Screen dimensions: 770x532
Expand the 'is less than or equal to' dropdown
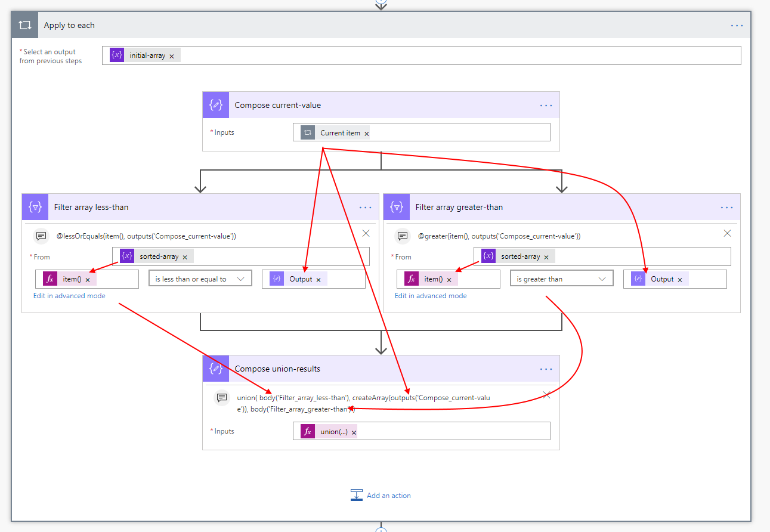[200, 279]
